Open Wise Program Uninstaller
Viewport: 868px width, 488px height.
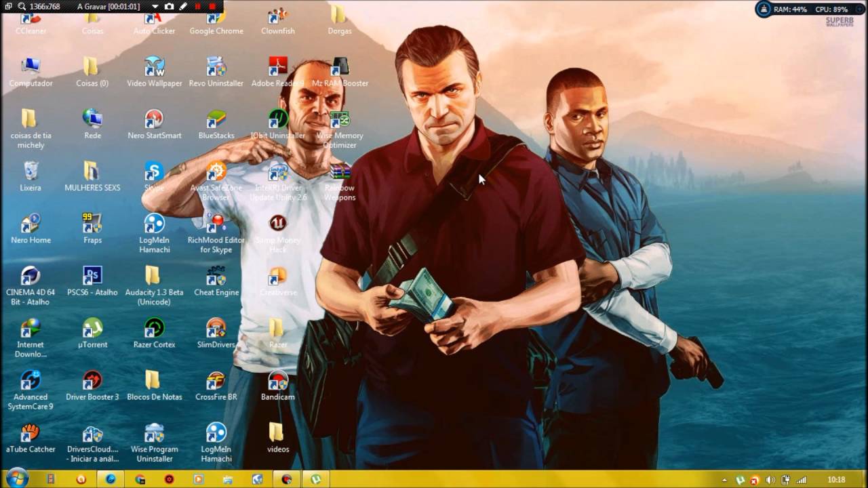pos(155,443)
